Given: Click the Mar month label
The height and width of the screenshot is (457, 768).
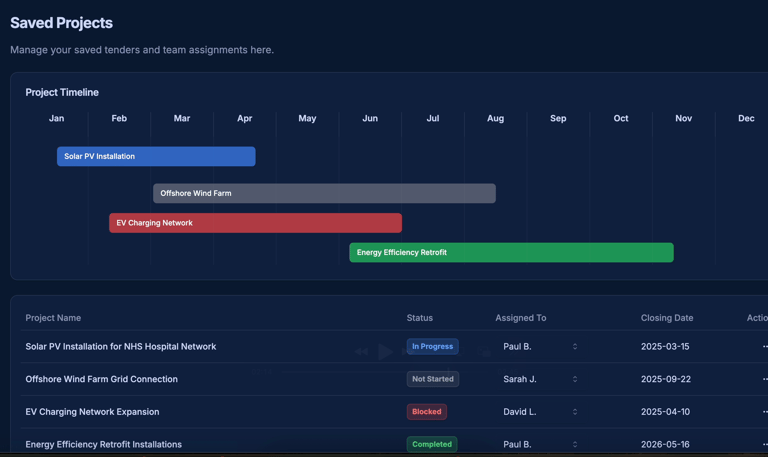Looking at the screenshot, I should 182,118.
